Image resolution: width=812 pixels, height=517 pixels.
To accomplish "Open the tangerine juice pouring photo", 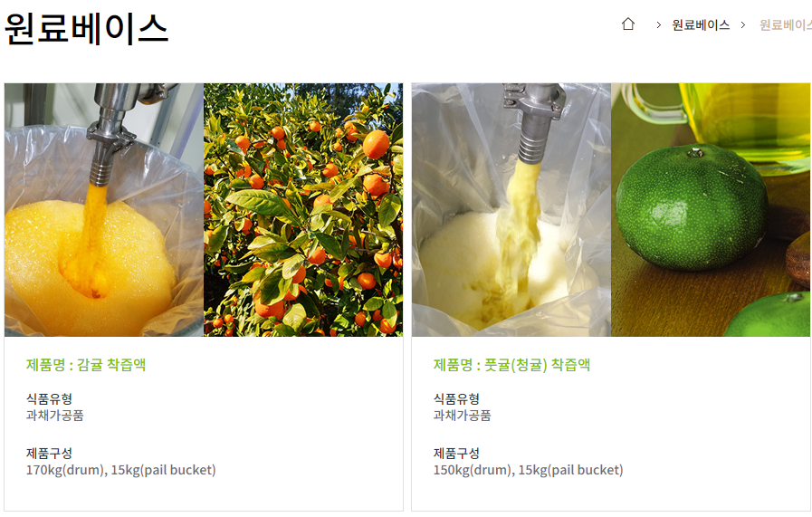I will 104,210.
